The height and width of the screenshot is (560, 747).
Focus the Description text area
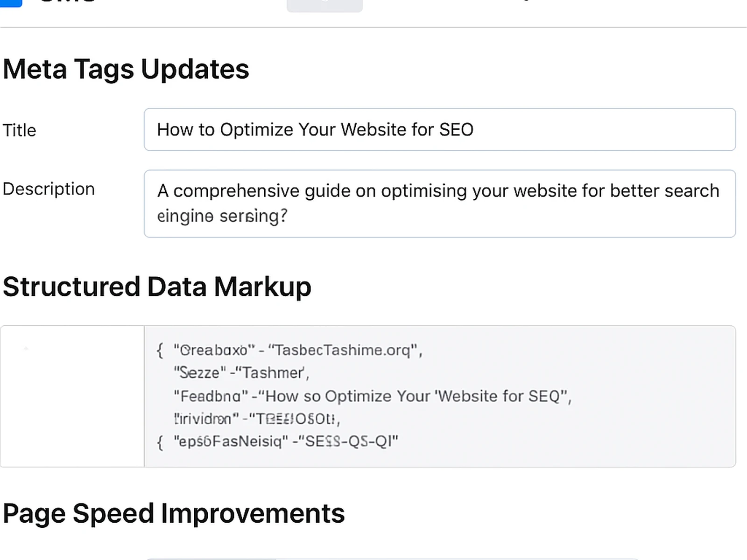click(439, 203)
